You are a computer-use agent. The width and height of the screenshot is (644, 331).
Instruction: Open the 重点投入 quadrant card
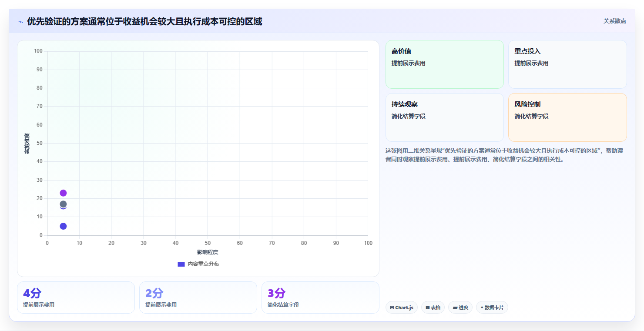click(x=567, y=64)
